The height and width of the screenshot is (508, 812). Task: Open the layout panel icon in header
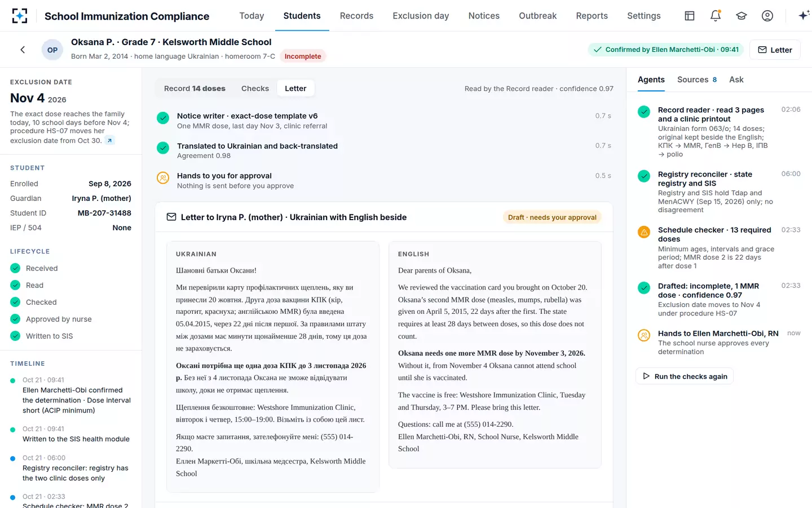(x=690, y=16)
